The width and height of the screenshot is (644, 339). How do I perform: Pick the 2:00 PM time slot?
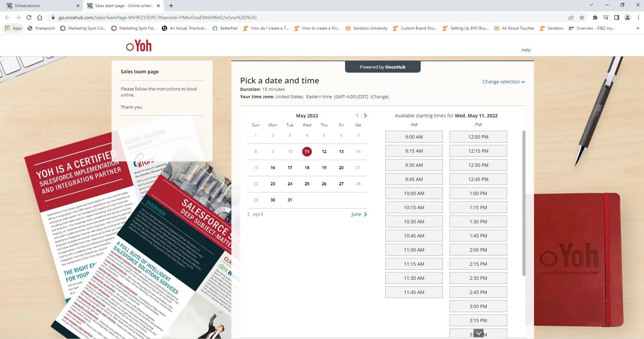[478, 250]
